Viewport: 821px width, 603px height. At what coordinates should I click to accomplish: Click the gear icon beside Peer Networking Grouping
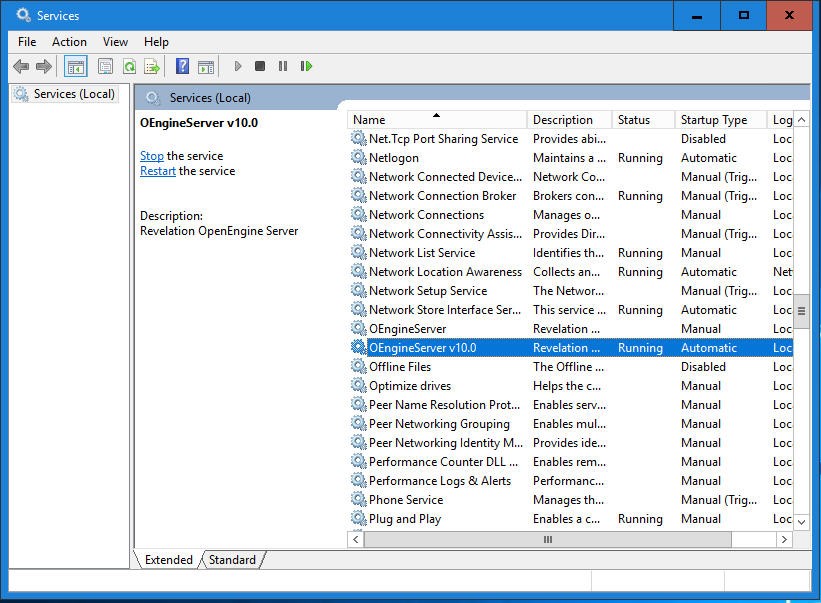359,423
